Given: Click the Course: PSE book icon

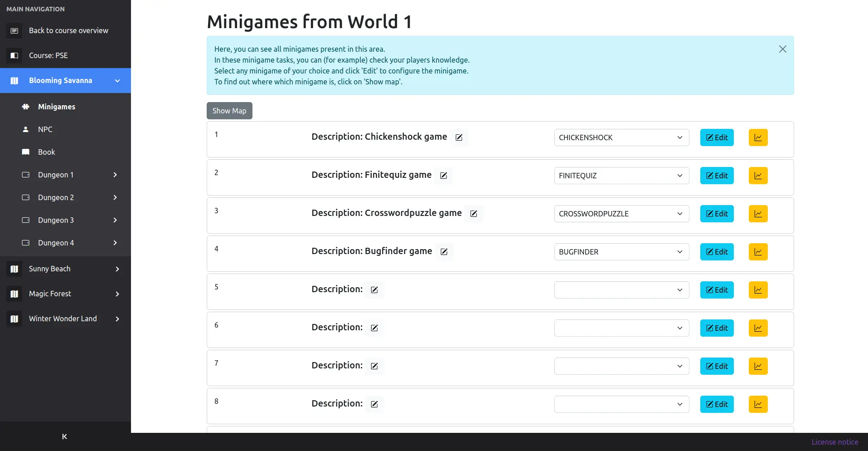Looking at the screenshot, I should coord(14,56).
